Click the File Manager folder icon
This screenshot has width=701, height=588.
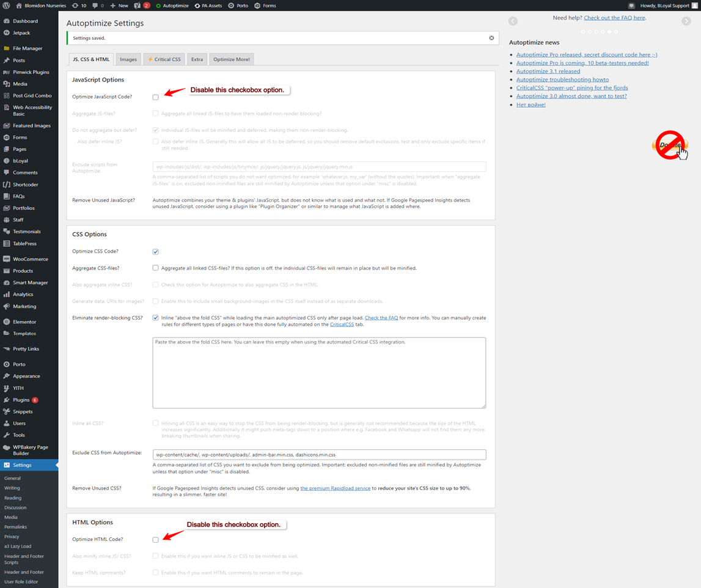[x=6, y=48]
